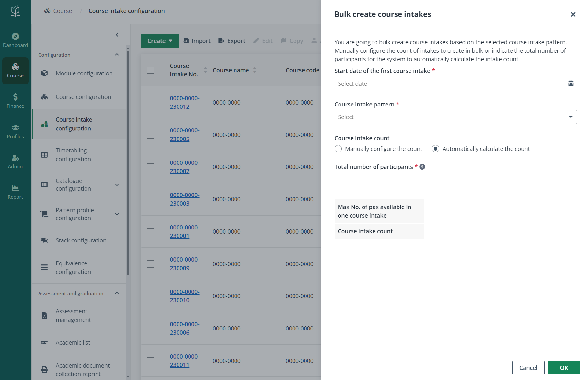The height and width of the screenshot is (380, 588).
Task: Collapse the Assessment and graduation section
Action: pos(117,293)
